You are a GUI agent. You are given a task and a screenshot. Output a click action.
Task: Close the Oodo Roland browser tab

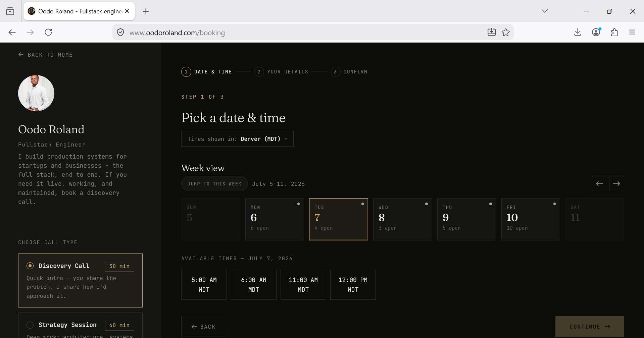[127, 11]
